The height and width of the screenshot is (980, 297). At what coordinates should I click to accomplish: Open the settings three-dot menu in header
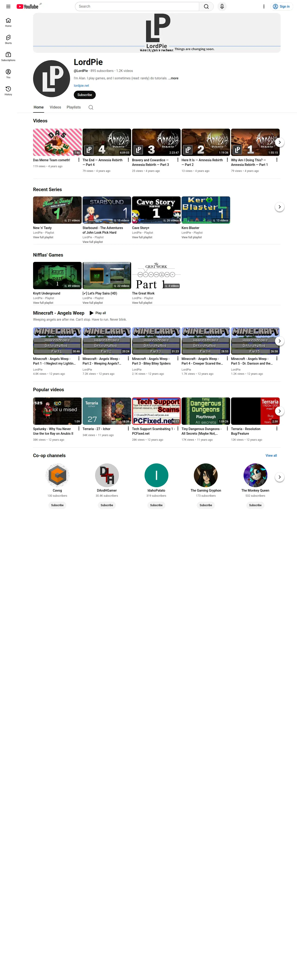264,6
